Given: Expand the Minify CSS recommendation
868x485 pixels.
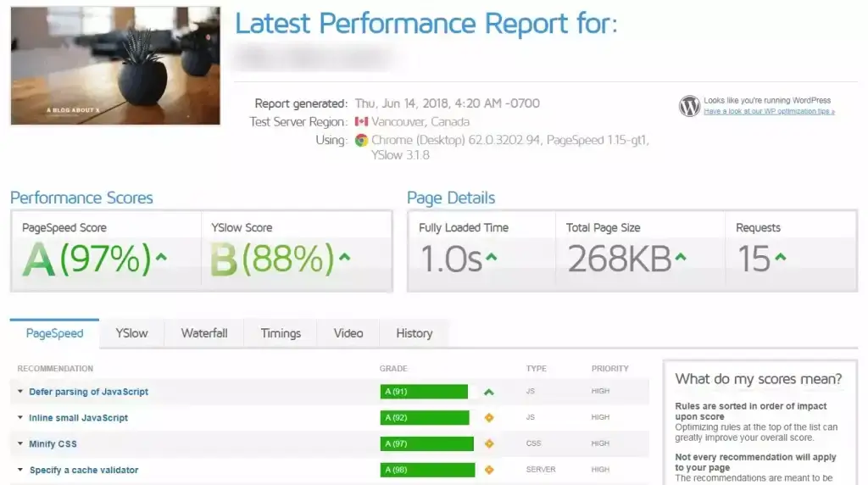Looking at the screenshot, I should pos(20,443).
